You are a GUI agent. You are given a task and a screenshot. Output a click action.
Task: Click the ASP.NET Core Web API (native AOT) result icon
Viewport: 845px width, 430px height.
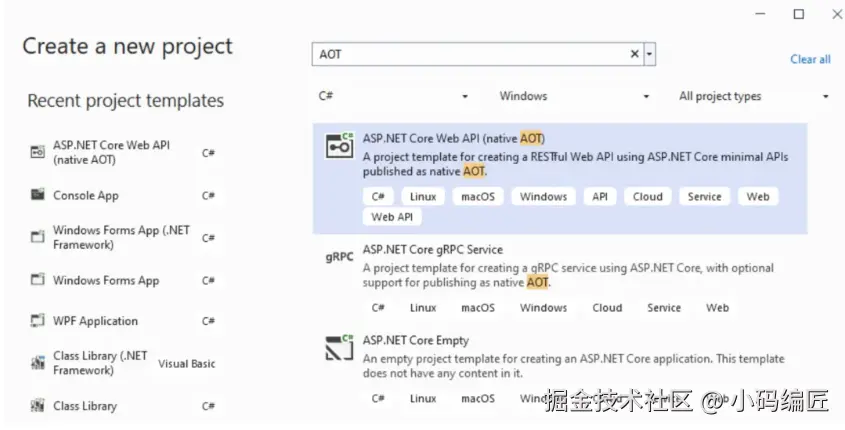coord(340,145)
